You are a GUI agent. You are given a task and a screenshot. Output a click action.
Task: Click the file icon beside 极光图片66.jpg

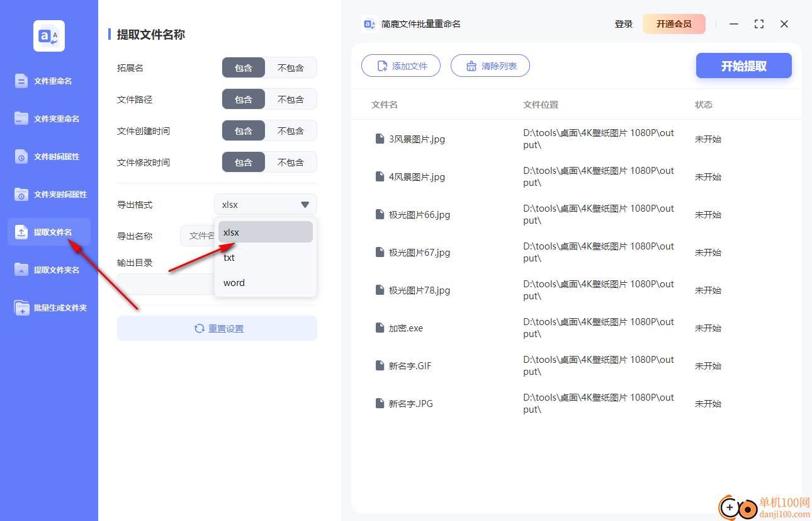click(x=380, y=214)
